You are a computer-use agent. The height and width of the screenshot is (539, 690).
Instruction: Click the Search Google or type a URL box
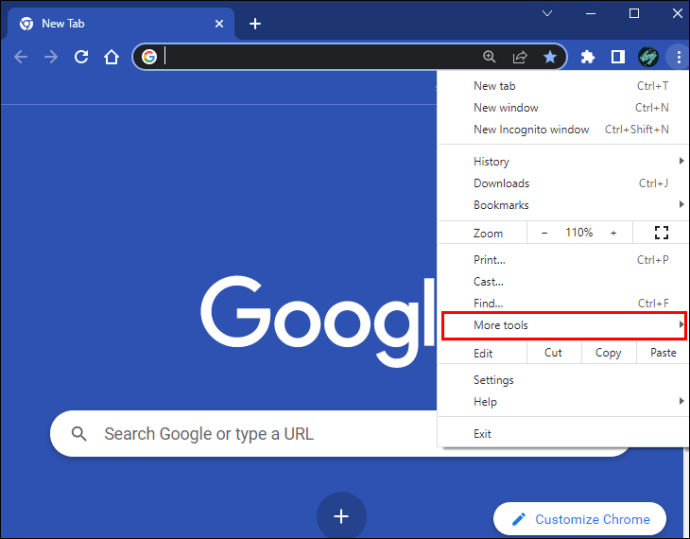244,434
